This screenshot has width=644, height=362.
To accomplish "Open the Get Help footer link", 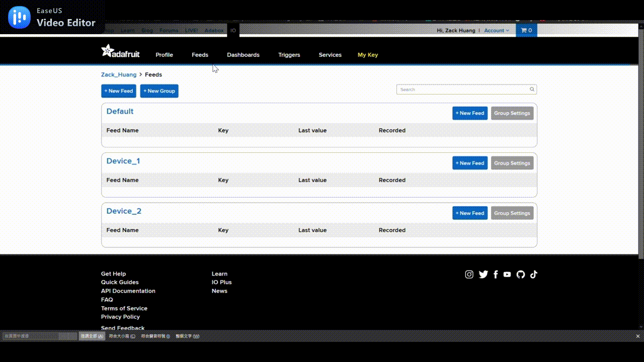I will pyautogui.click(x=113, y=274).
